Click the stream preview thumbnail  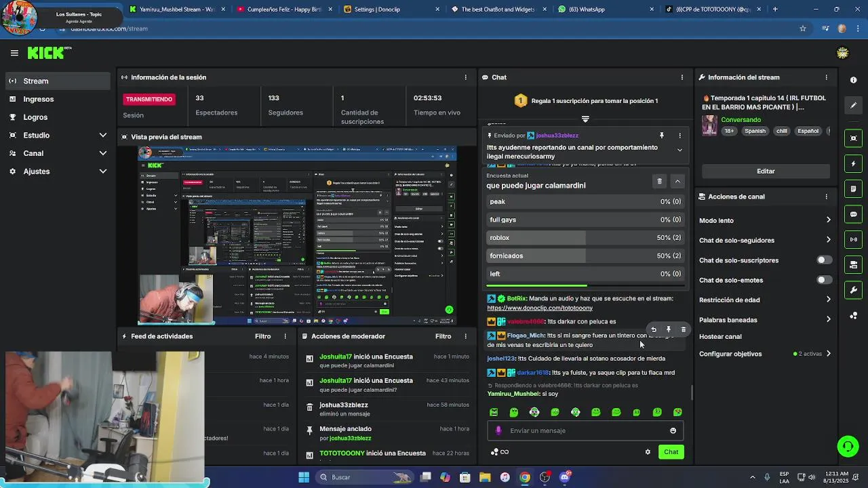[x=297, y=235]
